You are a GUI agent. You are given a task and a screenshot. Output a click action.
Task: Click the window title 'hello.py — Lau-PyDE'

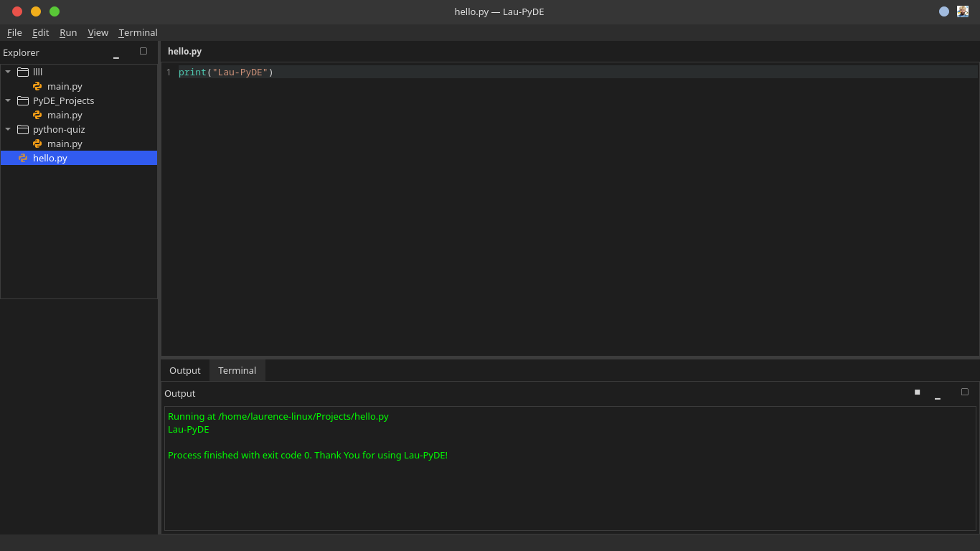[x=499, y=12]
